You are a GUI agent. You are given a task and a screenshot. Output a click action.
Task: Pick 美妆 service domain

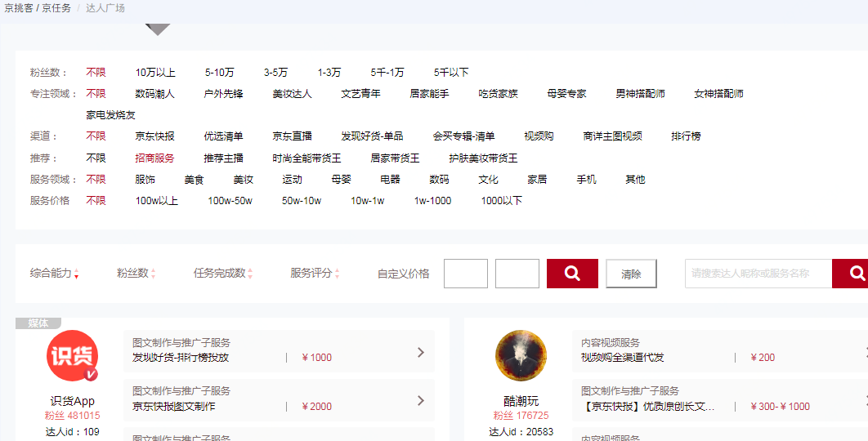coord(244,180)
